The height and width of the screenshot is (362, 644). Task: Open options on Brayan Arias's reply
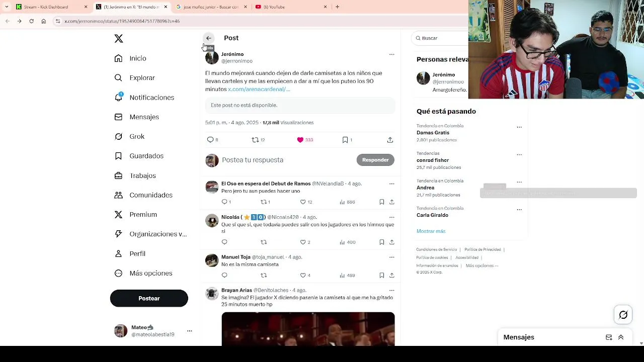click(391, 290)
